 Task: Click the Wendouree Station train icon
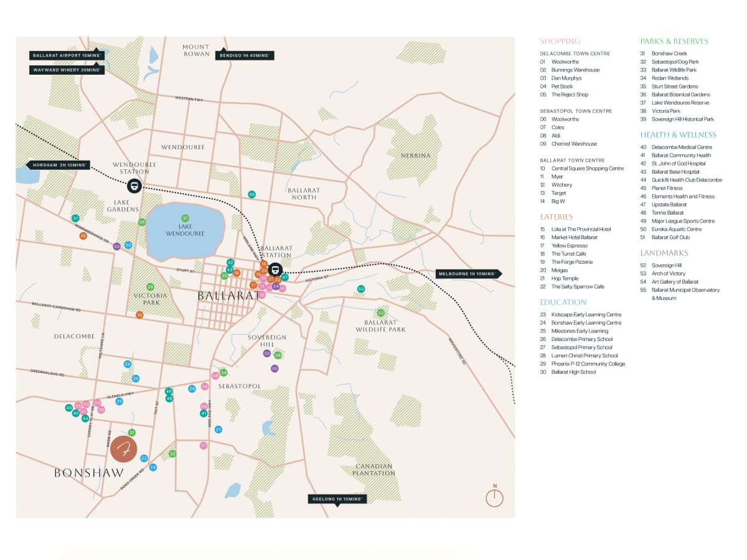(x=134, y=185)
